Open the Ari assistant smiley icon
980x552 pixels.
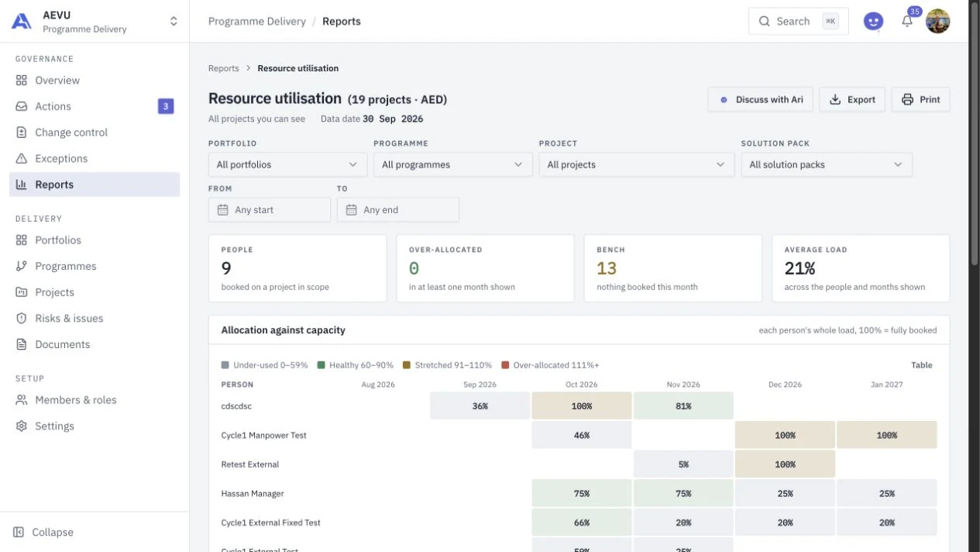874,22
